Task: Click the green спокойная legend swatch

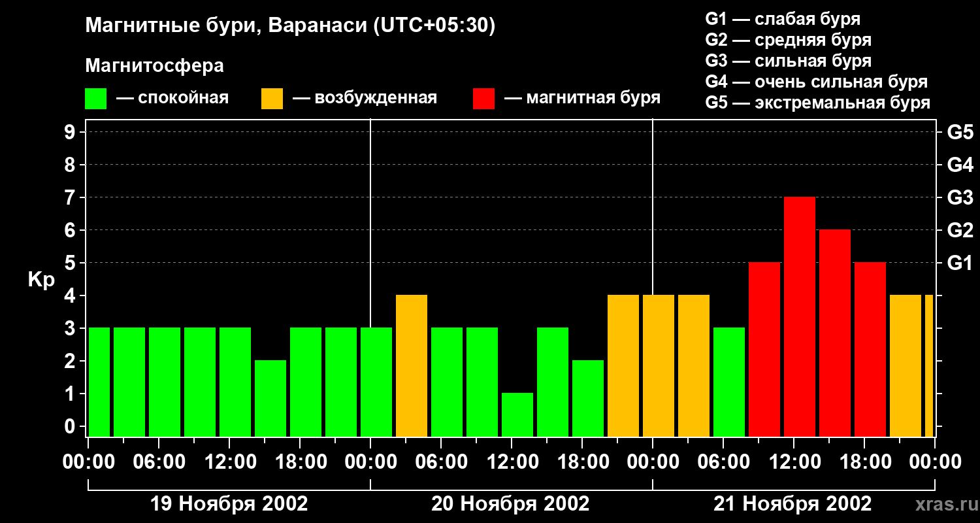Action: pyautogui.click(x=95, y=99)
